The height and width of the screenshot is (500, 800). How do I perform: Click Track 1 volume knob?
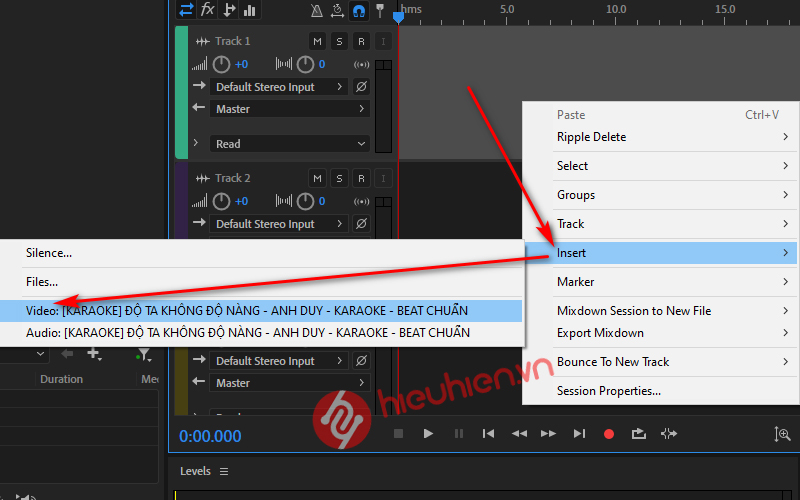click(x=221, y=64)
